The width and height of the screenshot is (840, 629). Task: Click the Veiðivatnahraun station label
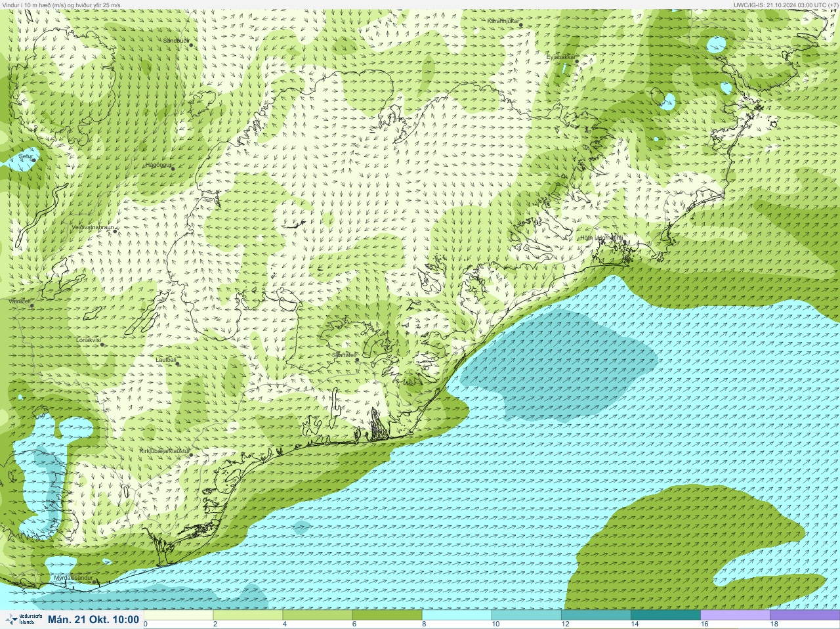[93, 227]
